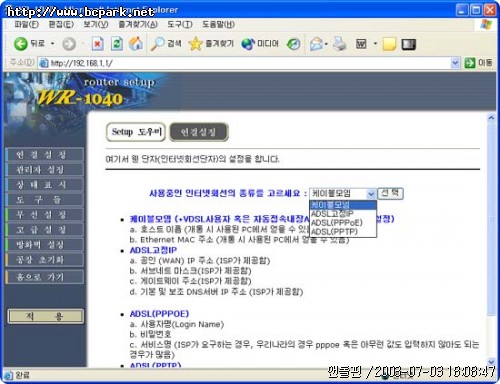This screenshot has height=384, width=500.
Task: Click the 적용 apply button
Action: pos(46,316)
